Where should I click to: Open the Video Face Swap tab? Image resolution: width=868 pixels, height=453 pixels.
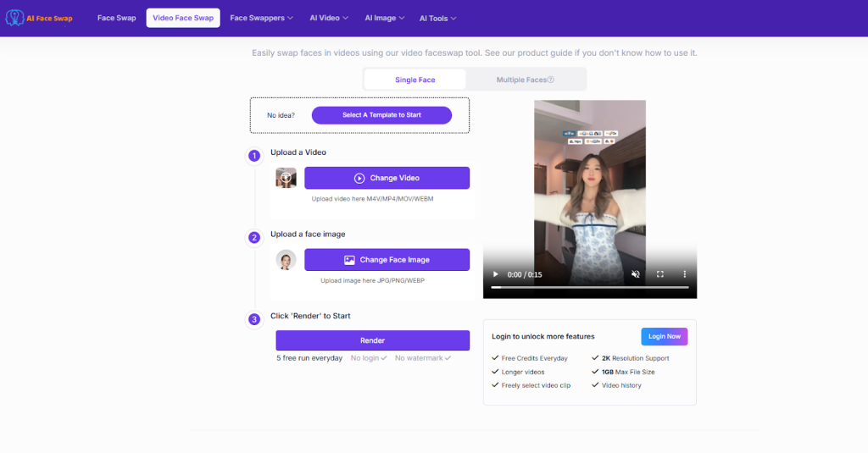click(183, 18)
